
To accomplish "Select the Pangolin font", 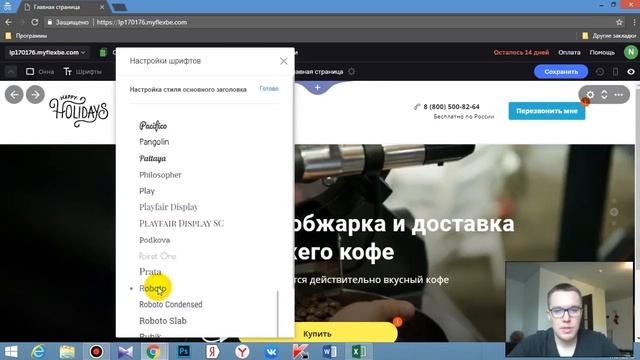I will tap(154, 142).
